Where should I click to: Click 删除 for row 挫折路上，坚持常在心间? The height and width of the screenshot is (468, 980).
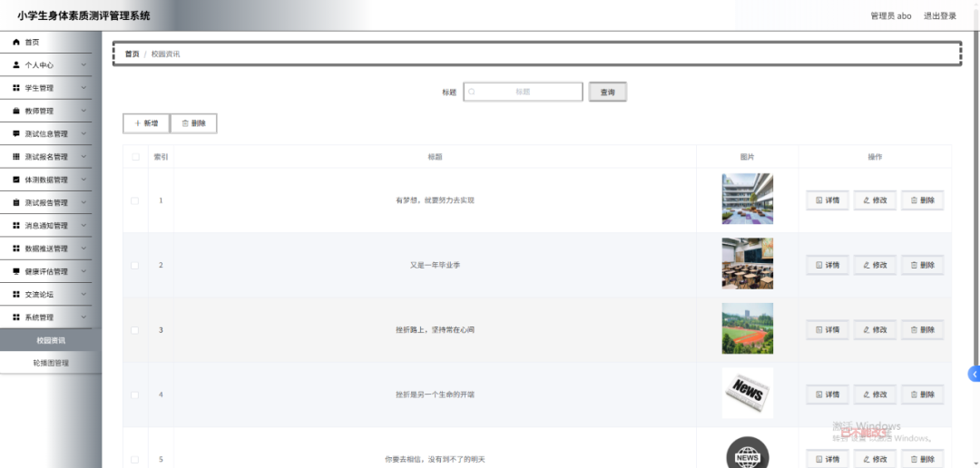923,330
